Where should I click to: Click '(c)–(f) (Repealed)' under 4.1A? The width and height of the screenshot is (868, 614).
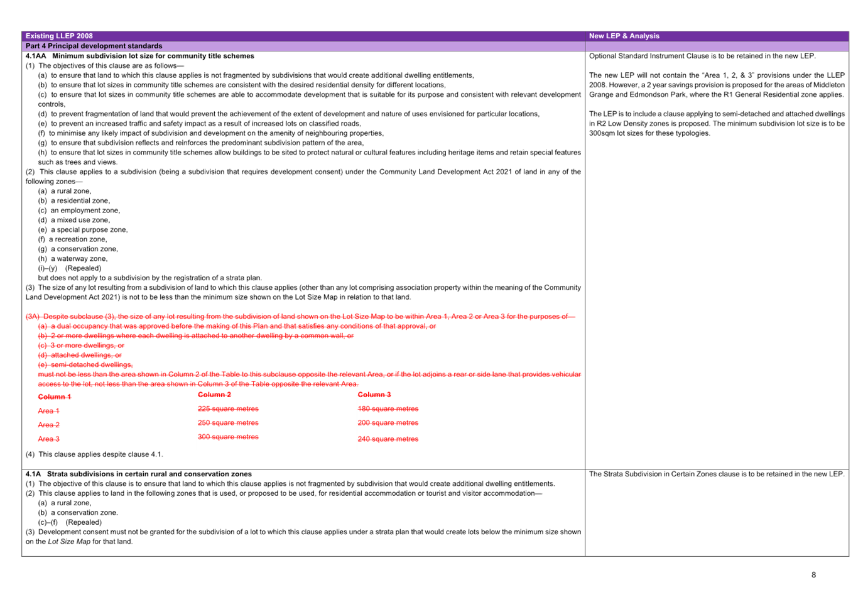(70, 522)
